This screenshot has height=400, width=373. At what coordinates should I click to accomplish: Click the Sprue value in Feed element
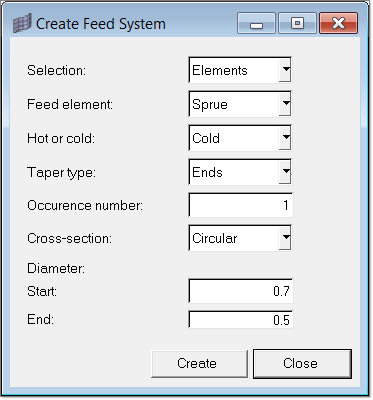pyautogui.click(x=210, y=105)
